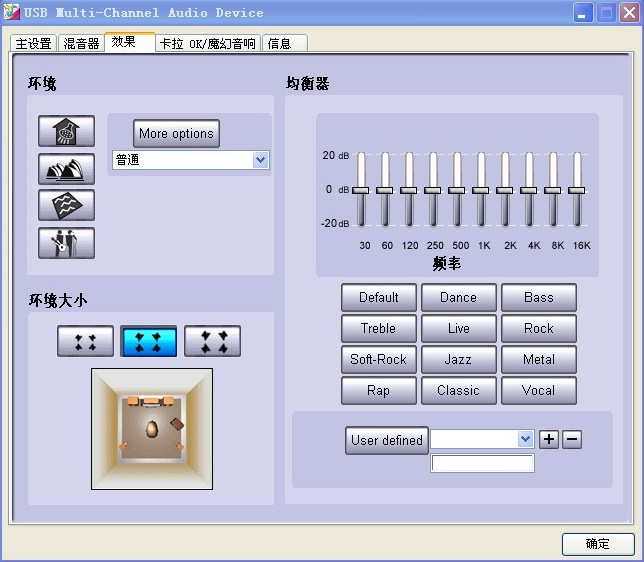Close the USB Multi-Channel Audio Device window
The width and height of the screenshot is (644, 562).
tap(629, 13)
